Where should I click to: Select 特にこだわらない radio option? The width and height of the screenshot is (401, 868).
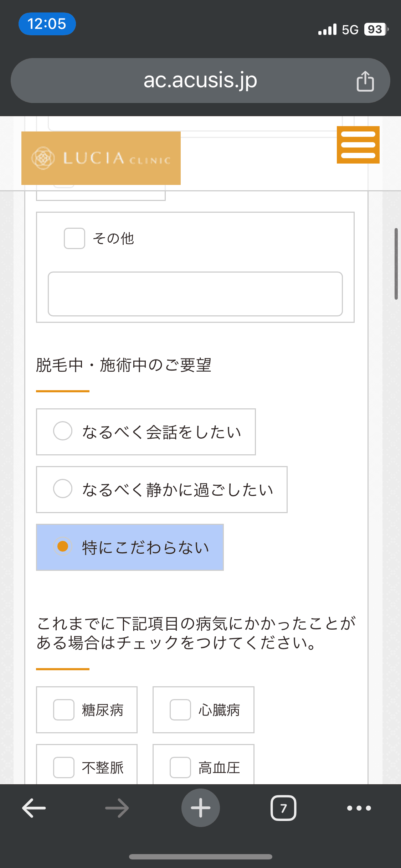63,546
